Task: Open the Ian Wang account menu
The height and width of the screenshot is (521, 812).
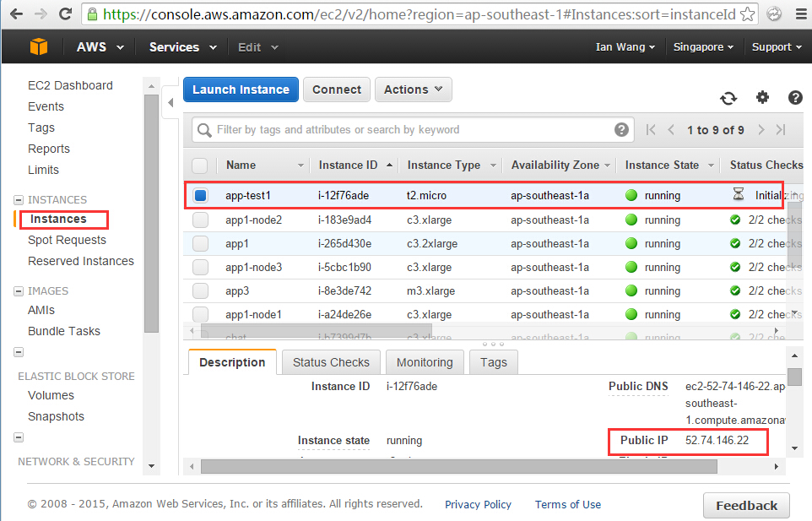Action: click(625, 47)
